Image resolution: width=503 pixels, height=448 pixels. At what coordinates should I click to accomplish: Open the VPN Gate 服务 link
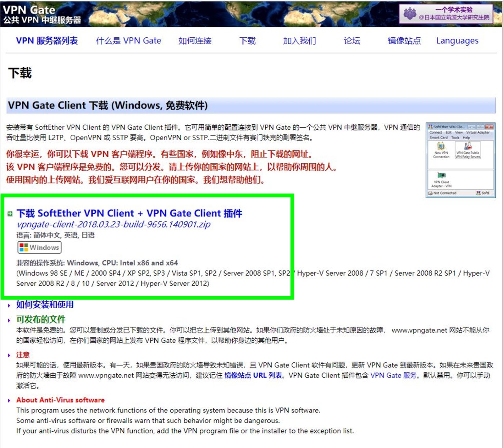click(393, 375)
